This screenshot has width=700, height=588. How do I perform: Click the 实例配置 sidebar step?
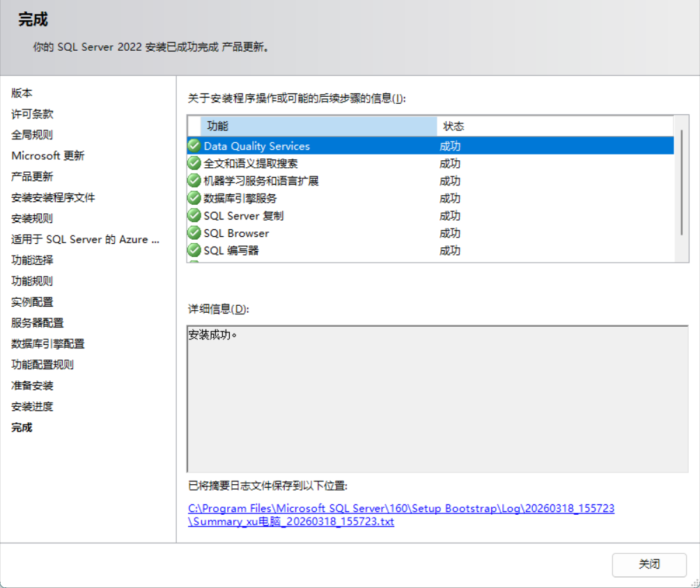[x=32, y=302]
